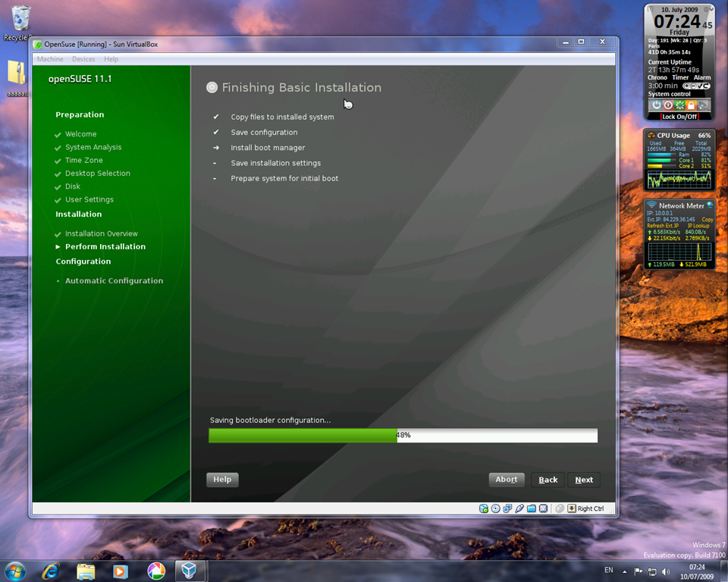Click the shared folders status icon

click(532, 508)
